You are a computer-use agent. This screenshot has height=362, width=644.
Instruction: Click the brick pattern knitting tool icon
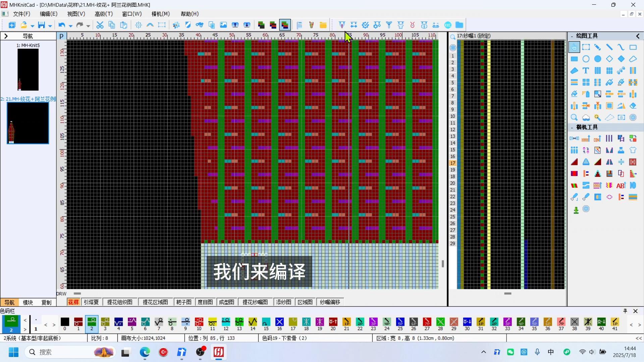633,162
